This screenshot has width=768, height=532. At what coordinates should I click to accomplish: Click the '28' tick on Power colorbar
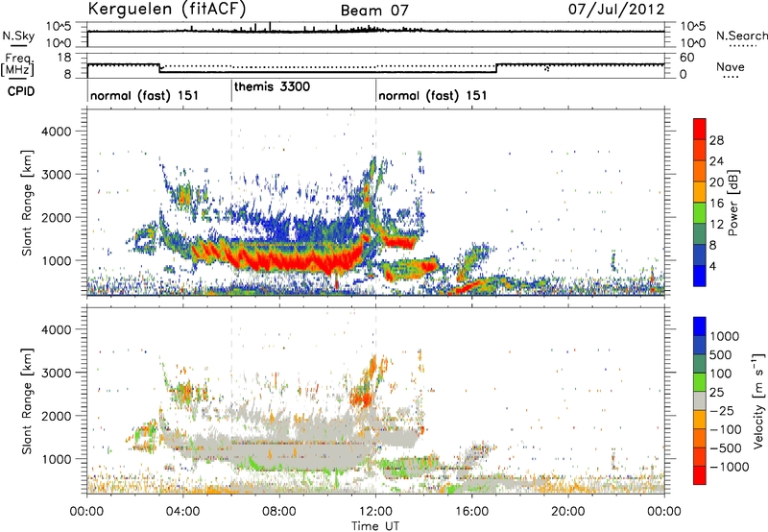716,140
